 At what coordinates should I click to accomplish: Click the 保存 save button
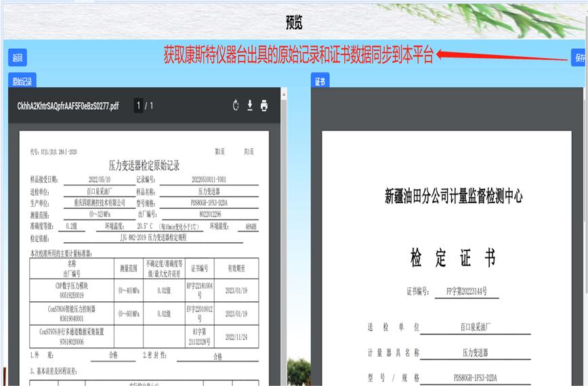(x=579, y=58)
